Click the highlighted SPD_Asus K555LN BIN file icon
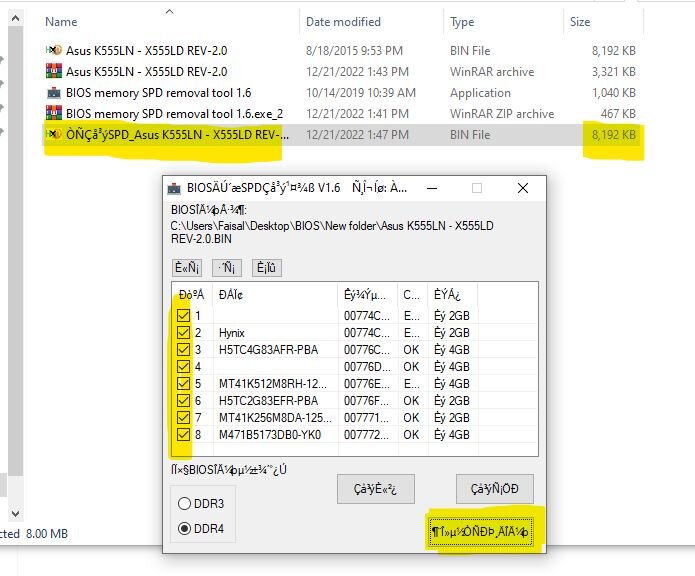The width and height of the screenshot is (695, 576). point(54,135)
